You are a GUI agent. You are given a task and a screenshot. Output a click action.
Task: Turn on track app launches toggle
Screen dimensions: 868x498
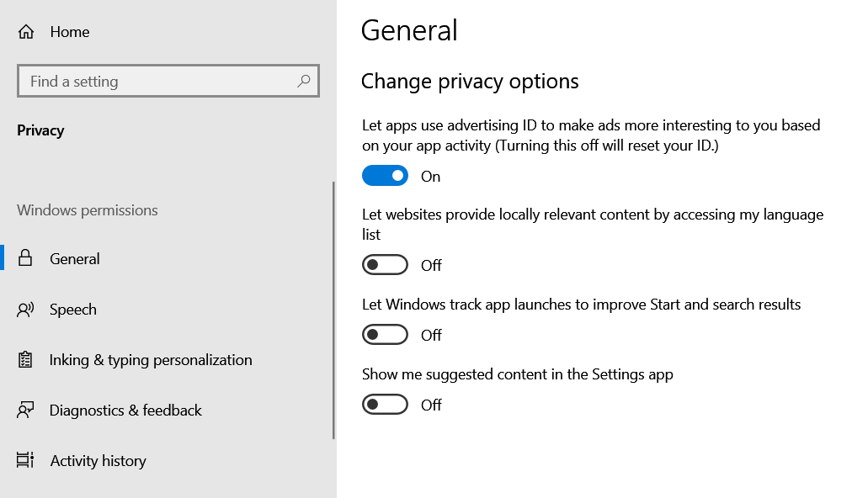385,335
